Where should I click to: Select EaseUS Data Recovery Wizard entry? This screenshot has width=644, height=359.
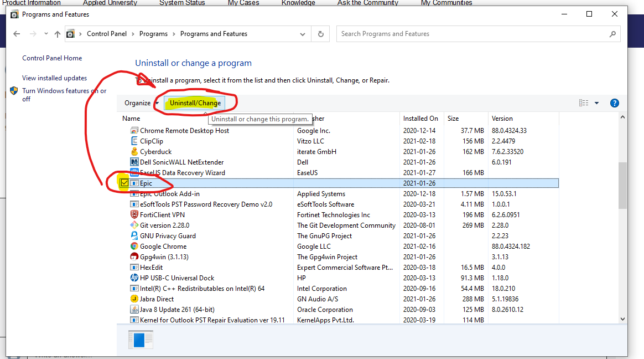(x=183, y=173)
